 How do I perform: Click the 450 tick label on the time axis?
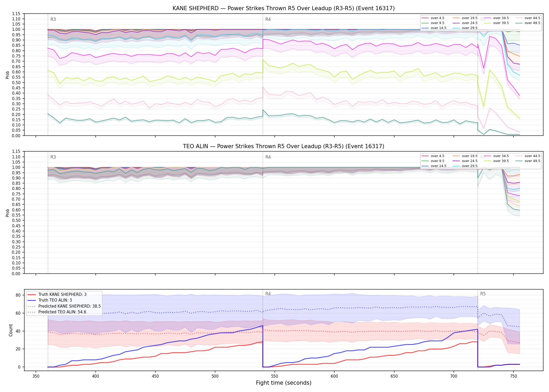tap(155, 376)
